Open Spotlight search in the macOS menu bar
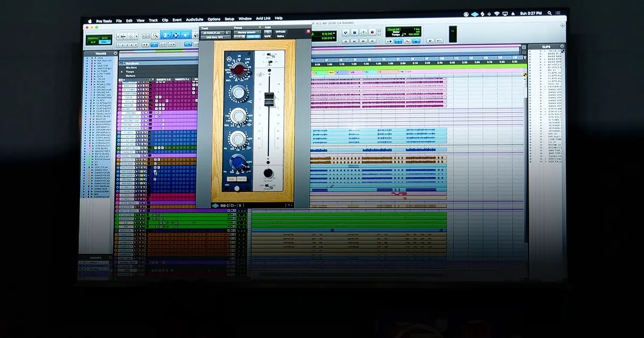This screenshot has width=644, height=338. [550, 13]
